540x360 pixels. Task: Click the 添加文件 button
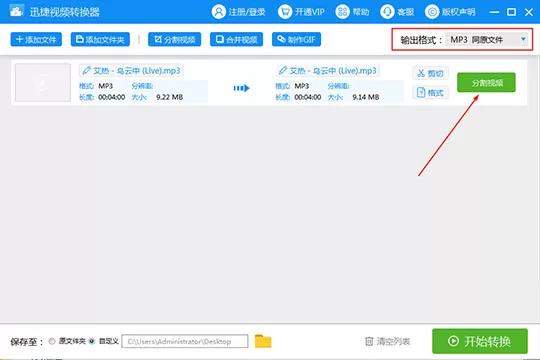click(x=36, y=39)
